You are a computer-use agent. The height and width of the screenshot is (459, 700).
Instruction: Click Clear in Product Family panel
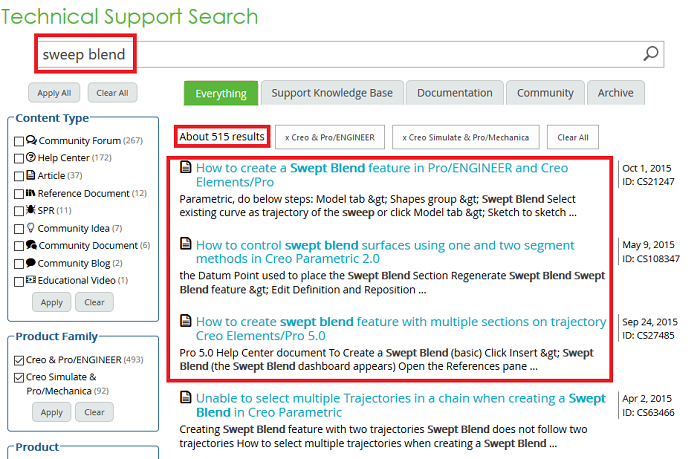94,412
